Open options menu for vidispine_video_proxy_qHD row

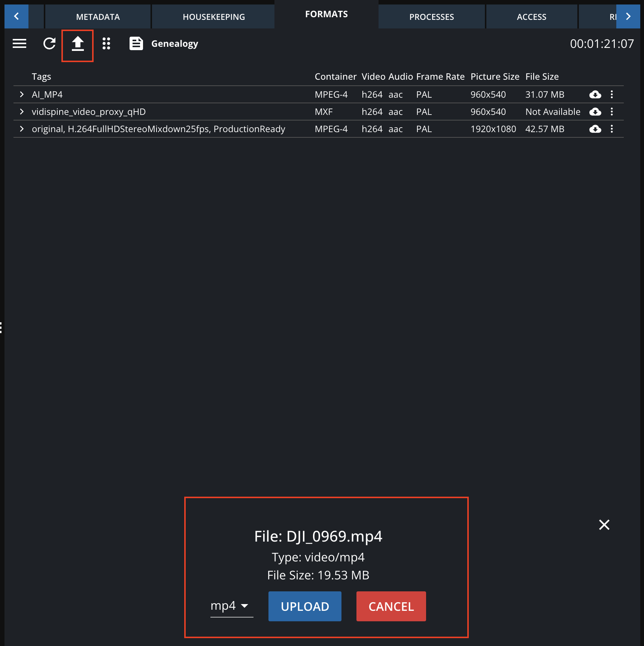[612, 112]
